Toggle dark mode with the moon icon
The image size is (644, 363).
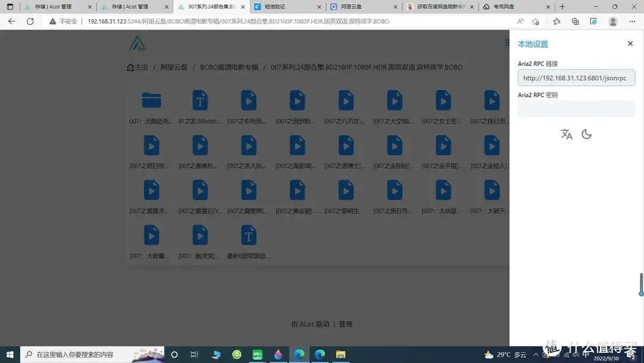(587, 134)
